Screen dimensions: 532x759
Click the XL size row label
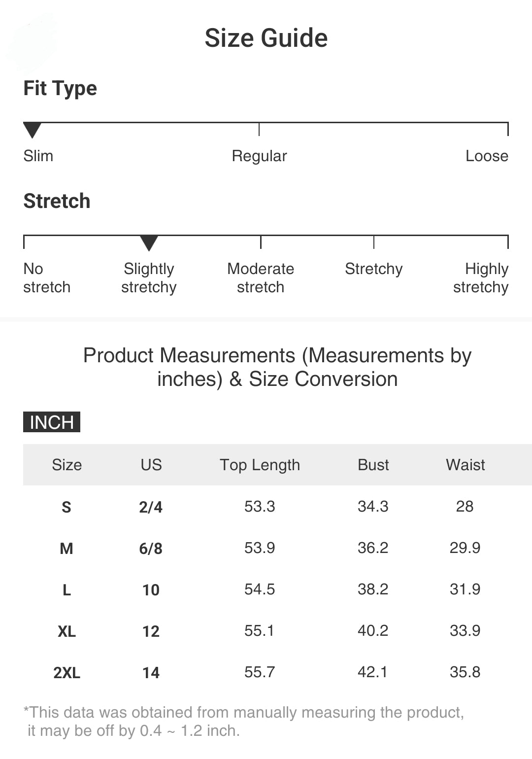[66, 631]
